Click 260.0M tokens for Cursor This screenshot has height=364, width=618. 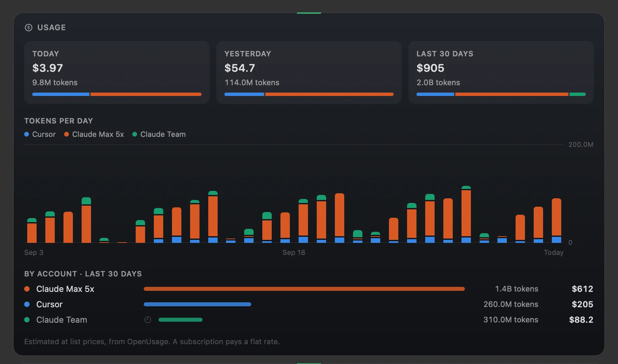(x=511, y=304)
